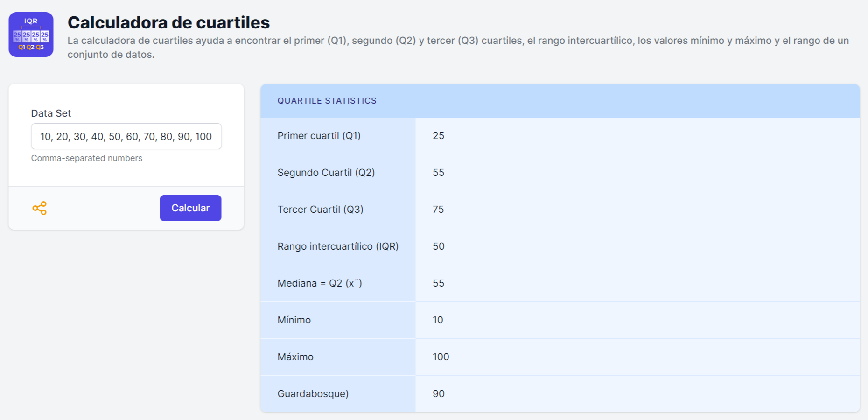Click the Q1 result value 25
This screenshot has height=420, width=868.
point(438,136)
